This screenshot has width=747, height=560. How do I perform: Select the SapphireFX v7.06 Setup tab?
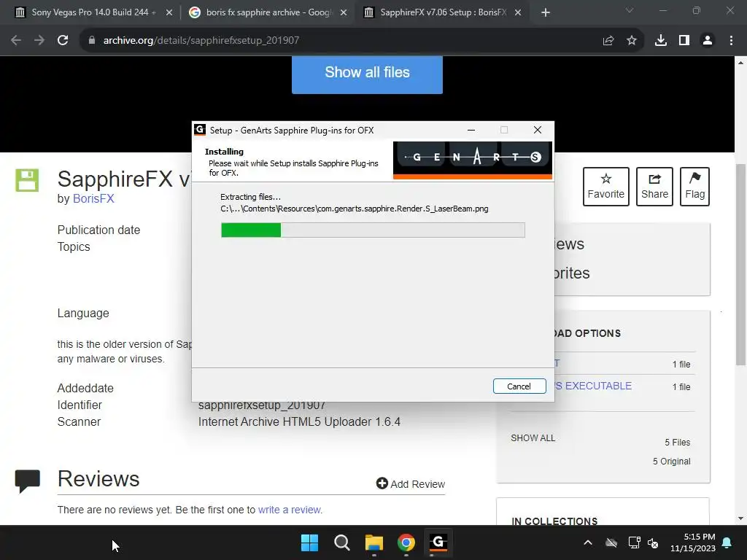[x=443, y=12]
